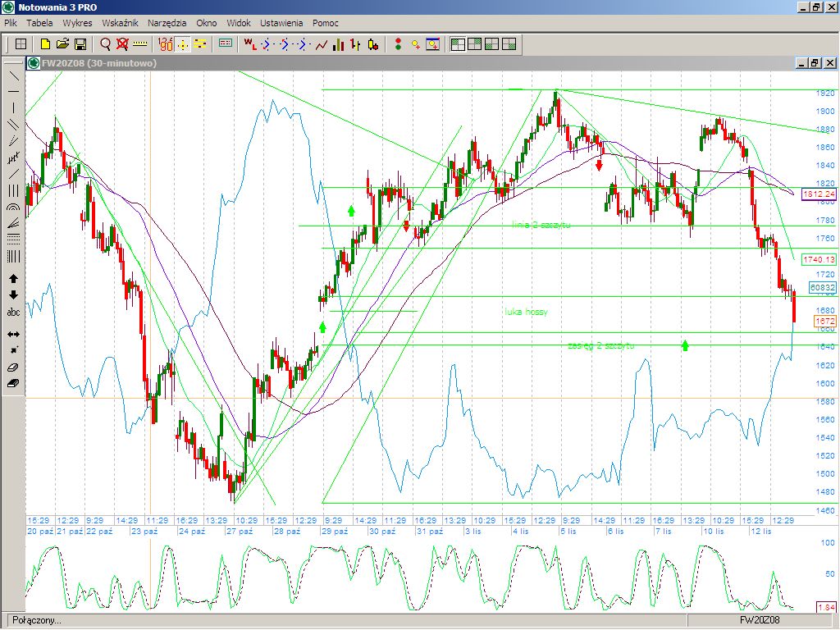Viewport: 840px width, 630px height.
Task: Click the 1812.24 price label
Action: point(818,194)
